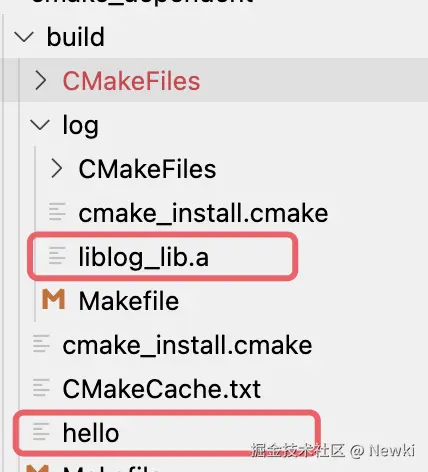
Task: Click the file icon beside hello
Action: [x=41, y=431]
